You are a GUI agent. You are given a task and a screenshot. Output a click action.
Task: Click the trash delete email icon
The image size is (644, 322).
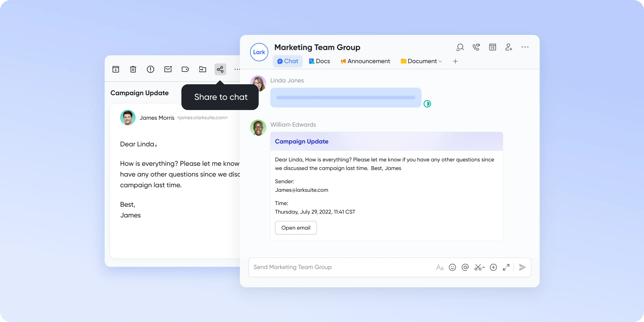coord(133,69)
